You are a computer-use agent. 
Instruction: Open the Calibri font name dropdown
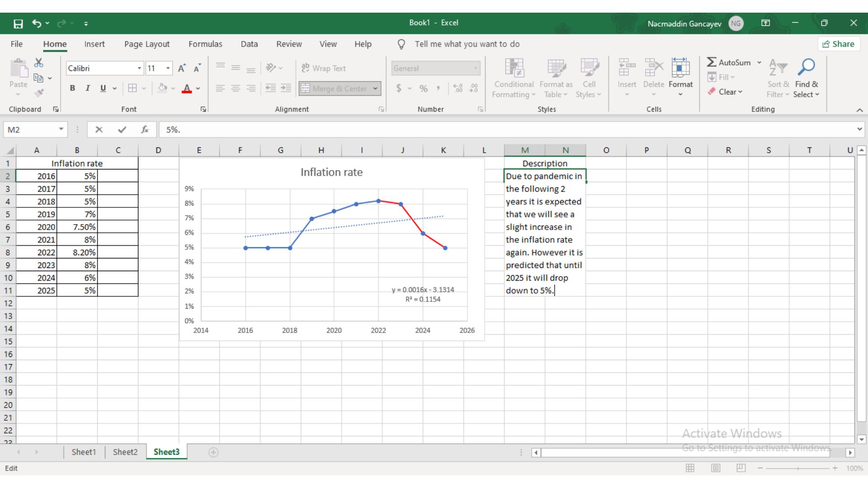(139, 68)
